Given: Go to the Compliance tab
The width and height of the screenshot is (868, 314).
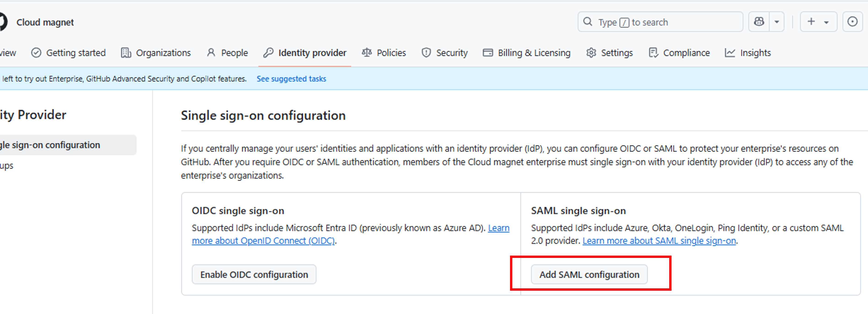Looking at the screenshot, I should click(x=679, y=53).
